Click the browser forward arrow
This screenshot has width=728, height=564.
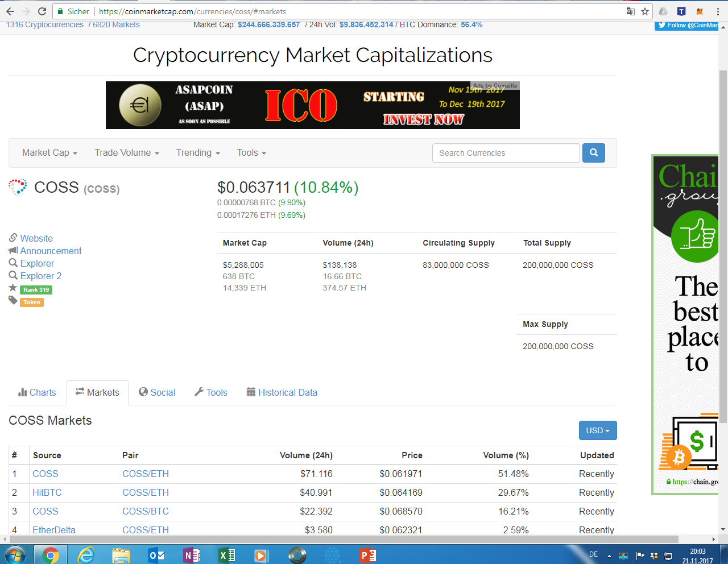[x=26, y=11]
